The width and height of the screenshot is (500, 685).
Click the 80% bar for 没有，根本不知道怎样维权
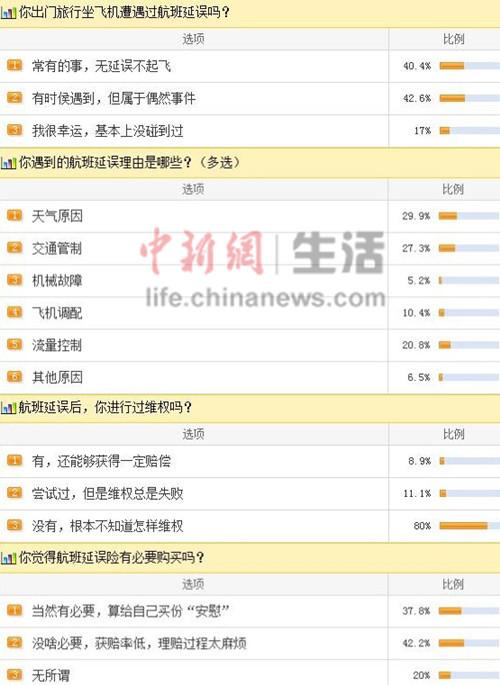click(x=470, y=526)
